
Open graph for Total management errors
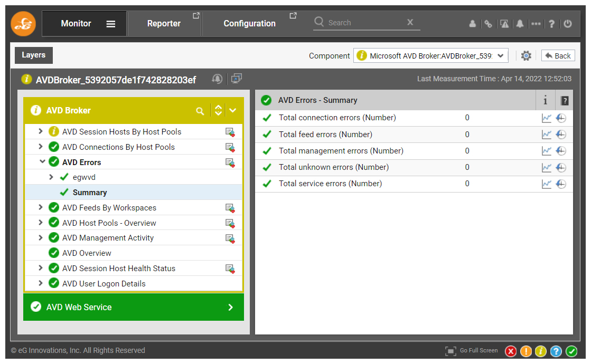[x=547, y=151]
